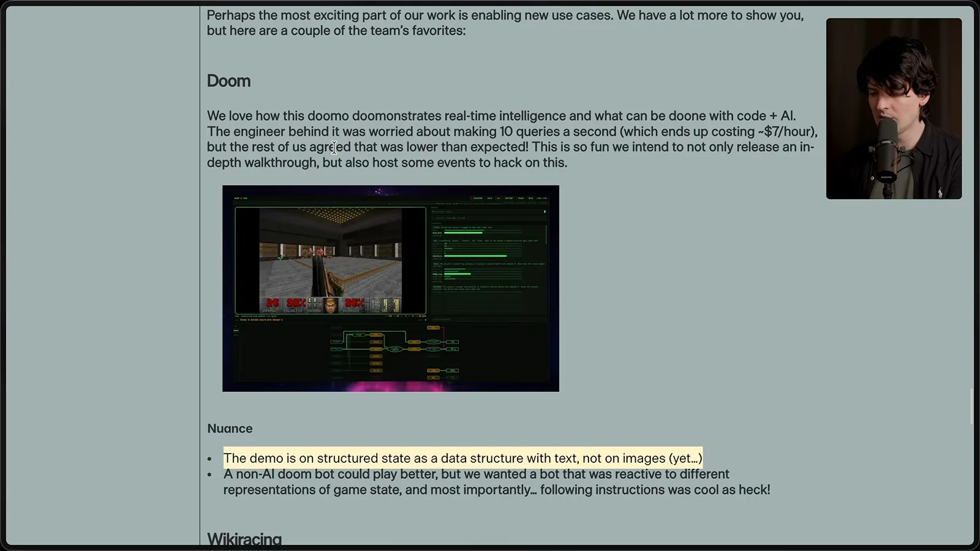Click the webcam overlay of the presenter
Viewport: 980px width, 551px height.
pyautogui.click(x=894, y=108)
